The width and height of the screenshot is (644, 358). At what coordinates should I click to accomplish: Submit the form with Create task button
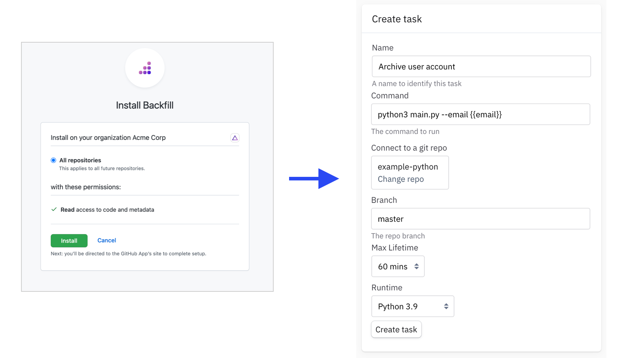[x=396, y=329]
